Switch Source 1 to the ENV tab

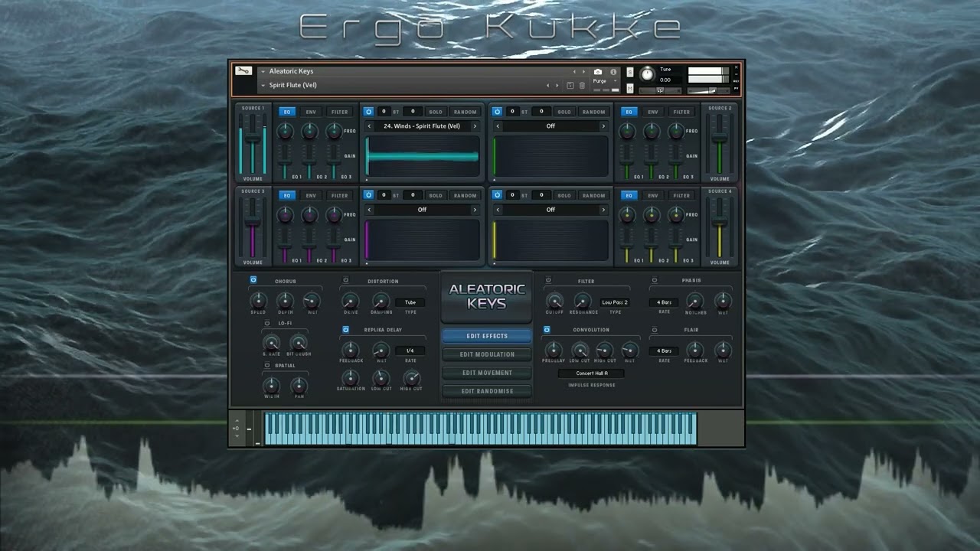click(311, 112)
